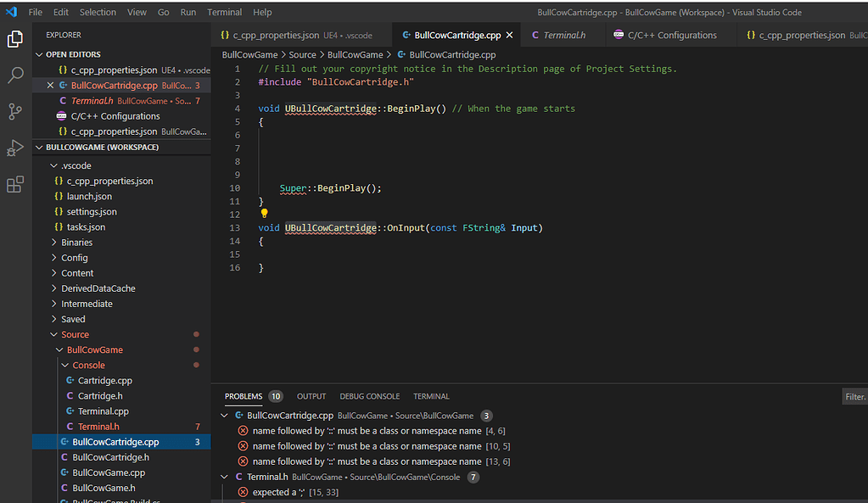Select the Explorer icon in the activity bar
Image resolution: width=868 pixels, height=503 pixels.
[x=14, y=39]
